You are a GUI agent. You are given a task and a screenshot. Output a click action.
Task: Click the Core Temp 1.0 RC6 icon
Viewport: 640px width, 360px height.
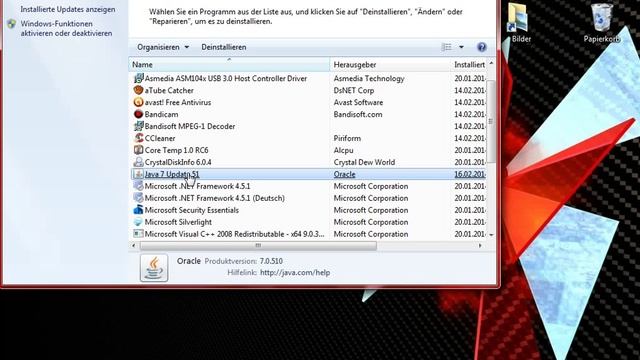click(138, 150)
